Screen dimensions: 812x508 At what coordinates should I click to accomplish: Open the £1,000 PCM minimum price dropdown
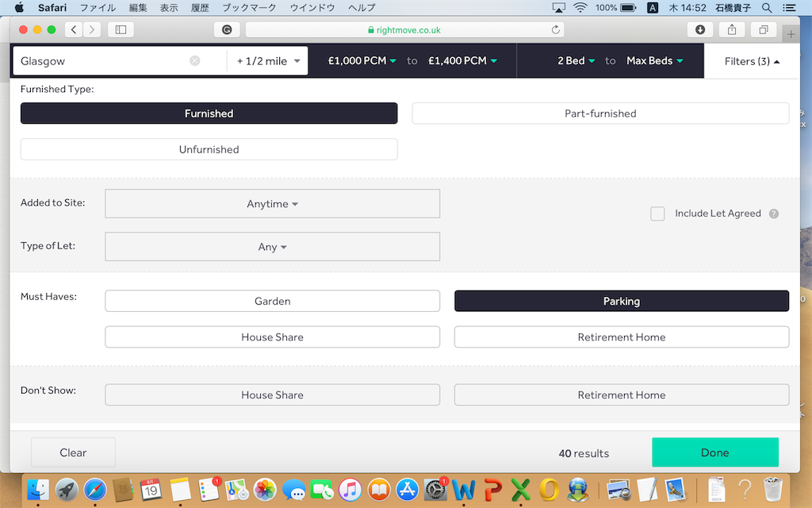pyautogui.click(x=362, y=60)
